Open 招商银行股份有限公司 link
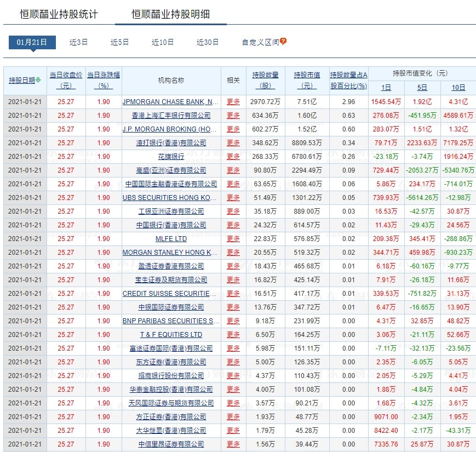Image resolution: width=476 pixels, height=452 pixels. coord(171,376)
